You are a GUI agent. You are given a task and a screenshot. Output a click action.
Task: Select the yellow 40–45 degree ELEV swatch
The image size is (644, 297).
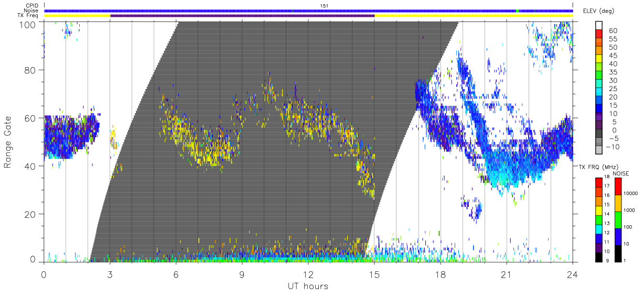[599, 60]
